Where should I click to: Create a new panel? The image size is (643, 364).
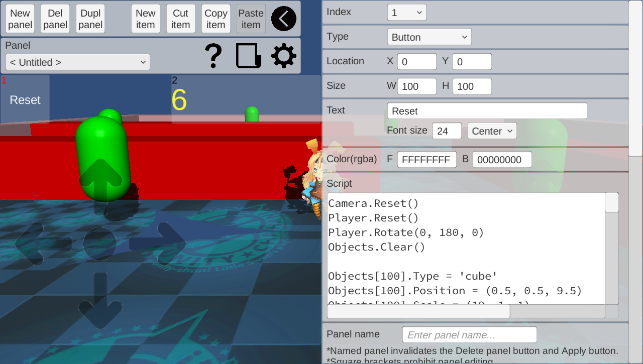coord(20,19)
